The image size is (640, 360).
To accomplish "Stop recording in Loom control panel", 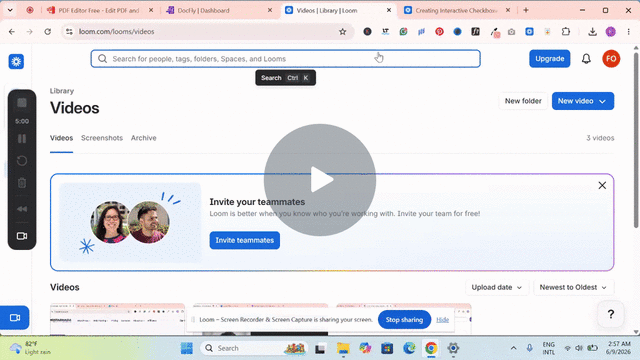I will click(x=22, y=103).
